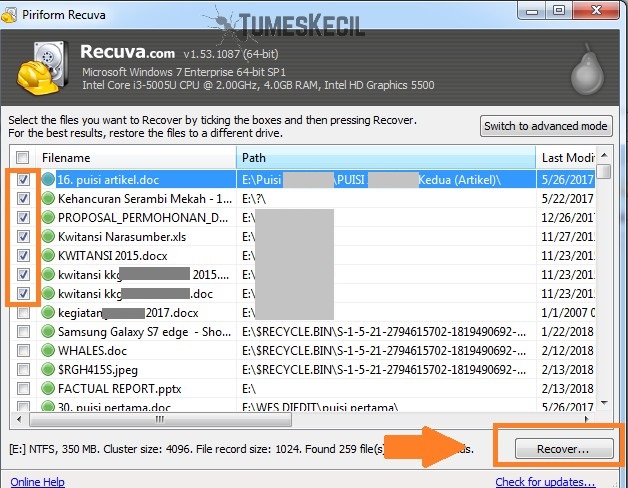Tick the FACTUAL REPORT.pptx checkbox
The height and width of the screenshot is (488, 628).
click(23, 388)
